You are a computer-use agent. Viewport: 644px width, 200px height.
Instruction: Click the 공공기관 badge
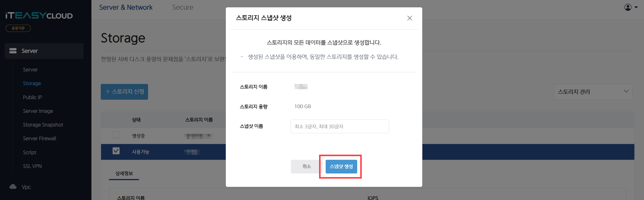click(x=18, y=28)
